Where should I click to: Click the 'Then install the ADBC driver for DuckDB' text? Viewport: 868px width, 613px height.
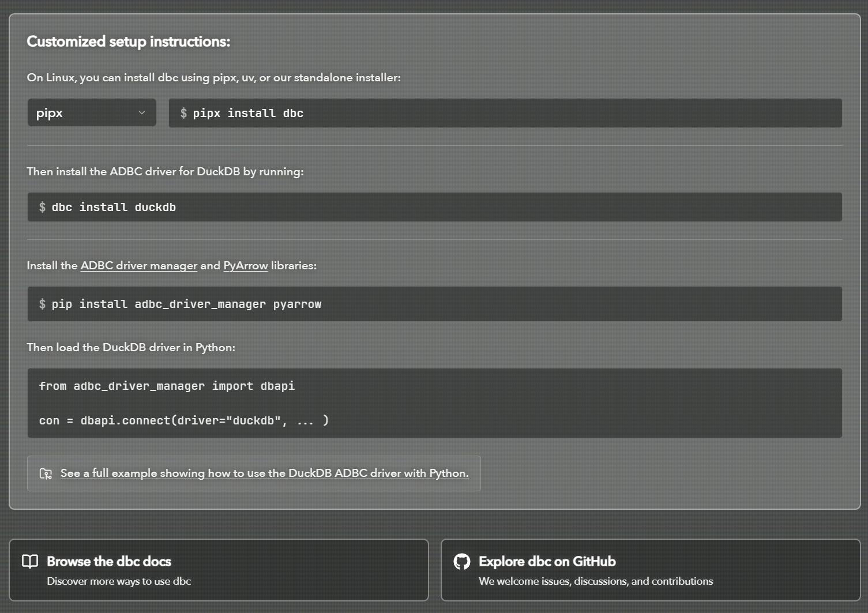click(165, 171)
